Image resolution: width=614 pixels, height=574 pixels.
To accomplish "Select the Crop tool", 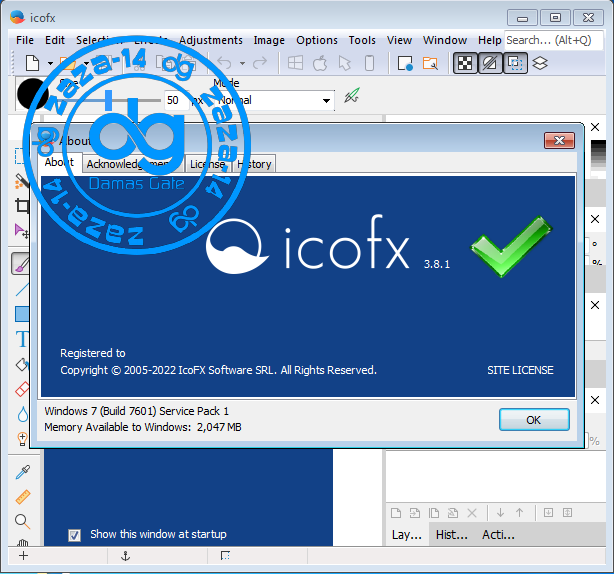I will pyautogui.click(x=22, y=205).
